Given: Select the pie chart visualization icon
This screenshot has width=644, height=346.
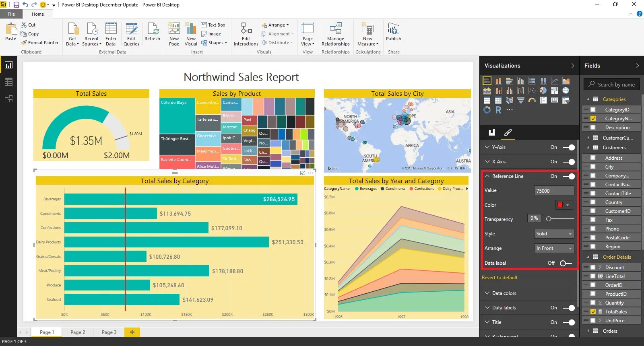Looking at the screenshot, I should coord(543,91).
